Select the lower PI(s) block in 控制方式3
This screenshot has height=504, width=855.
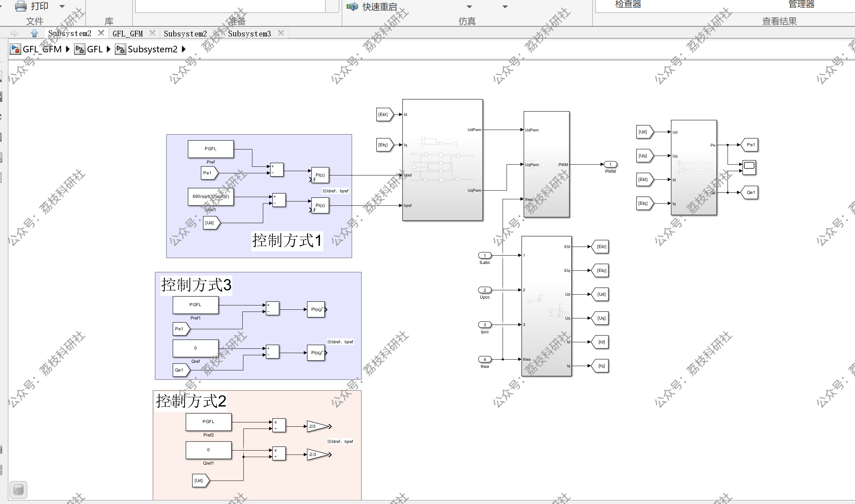[x=316, y=353]
